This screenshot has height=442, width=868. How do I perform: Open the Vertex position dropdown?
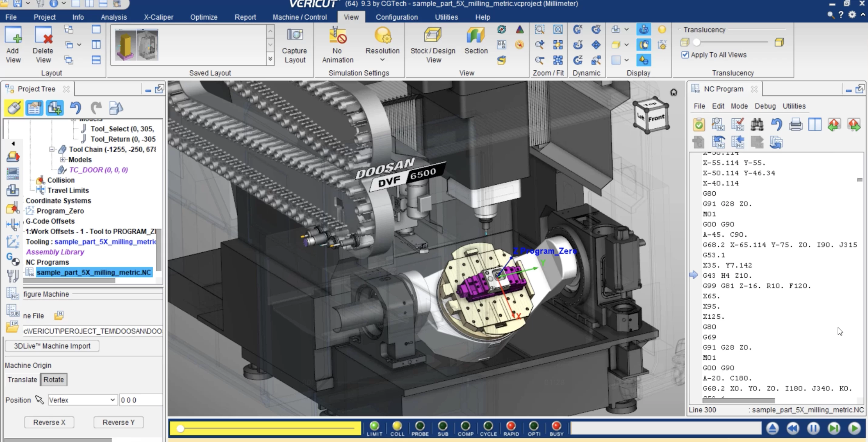83,400
